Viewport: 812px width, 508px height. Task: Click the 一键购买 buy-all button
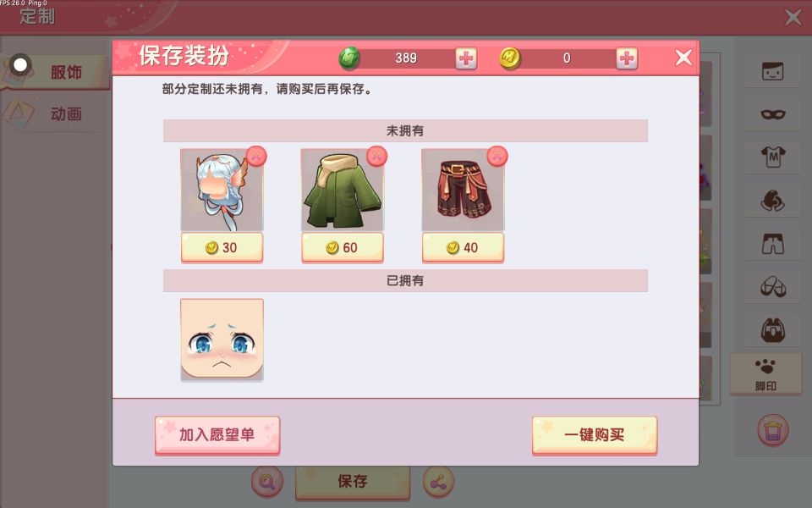595,435
